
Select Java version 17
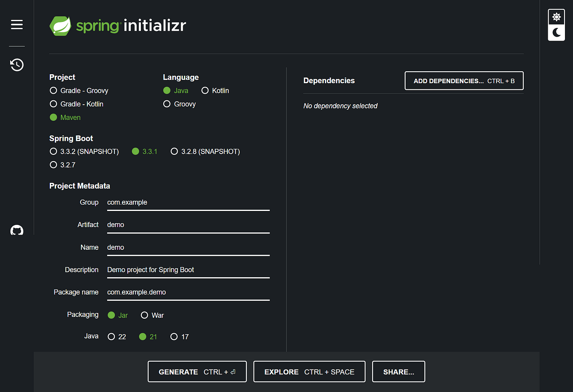click(179, 337)
